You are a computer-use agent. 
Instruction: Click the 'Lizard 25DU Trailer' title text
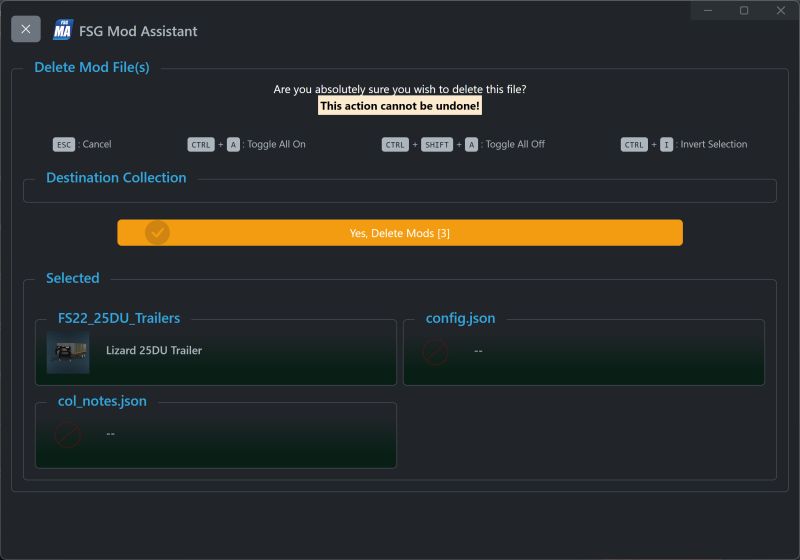point(154,350)
